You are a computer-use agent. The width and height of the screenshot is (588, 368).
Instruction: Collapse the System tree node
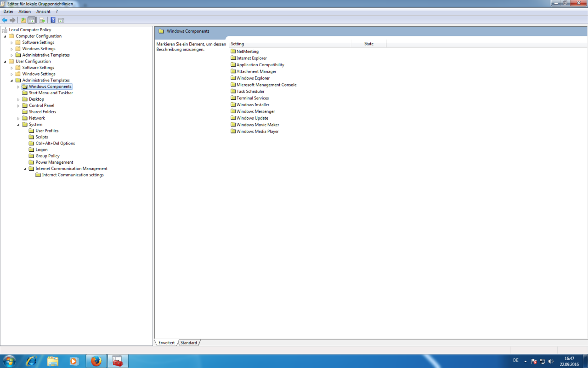pyautogui.click(x=18, y=125)
